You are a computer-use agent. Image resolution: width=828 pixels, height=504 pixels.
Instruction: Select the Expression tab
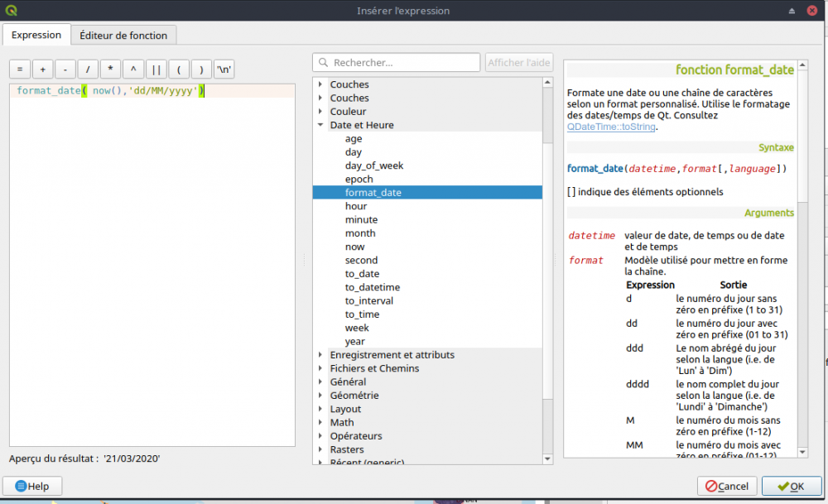(x=36, y=36)
